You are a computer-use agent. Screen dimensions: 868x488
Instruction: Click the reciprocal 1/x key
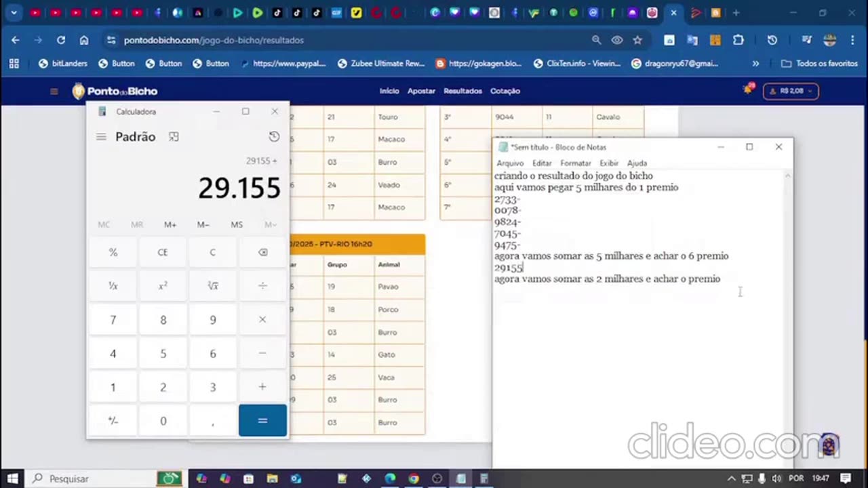(x=113, y=286)
